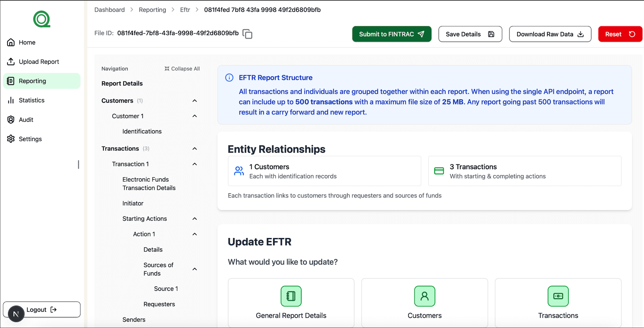Click Collapse All in the navigation panel
This screenshot has height=328, width=644.
pos(182,68)
